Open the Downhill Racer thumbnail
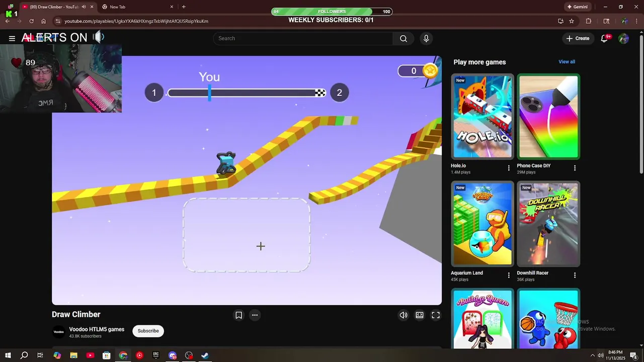This screenshot has width=644, height=362. click(x=548, y=224)
